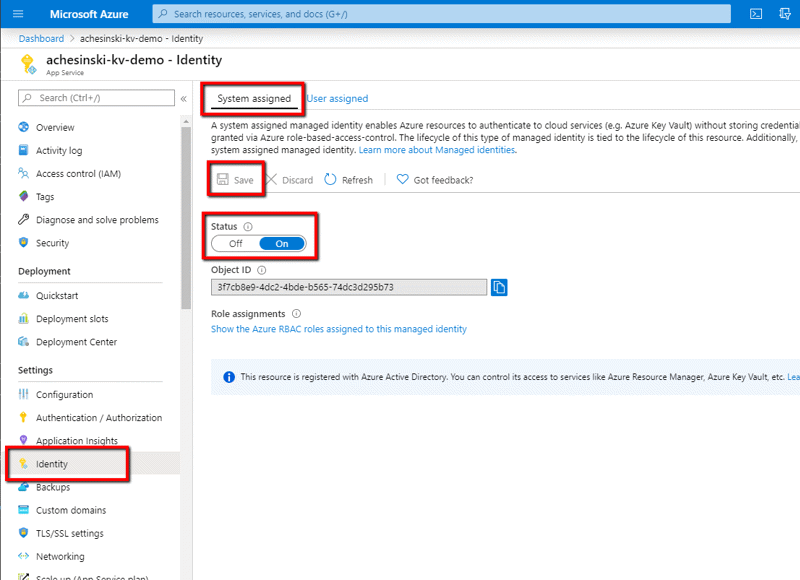This screenshot has width=800, height=580.
Task: Click the Configuration bars icon
Action: 23,394
